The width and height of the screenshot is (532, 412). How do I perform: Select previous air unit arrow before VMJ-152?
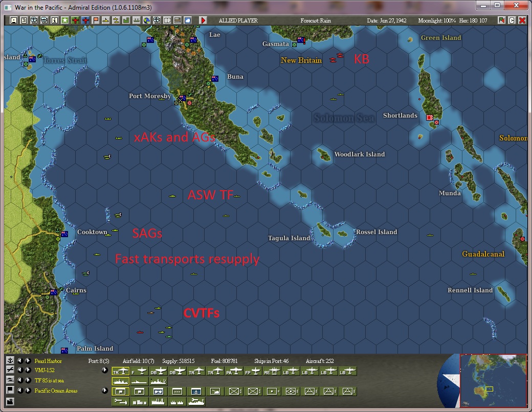20,370
